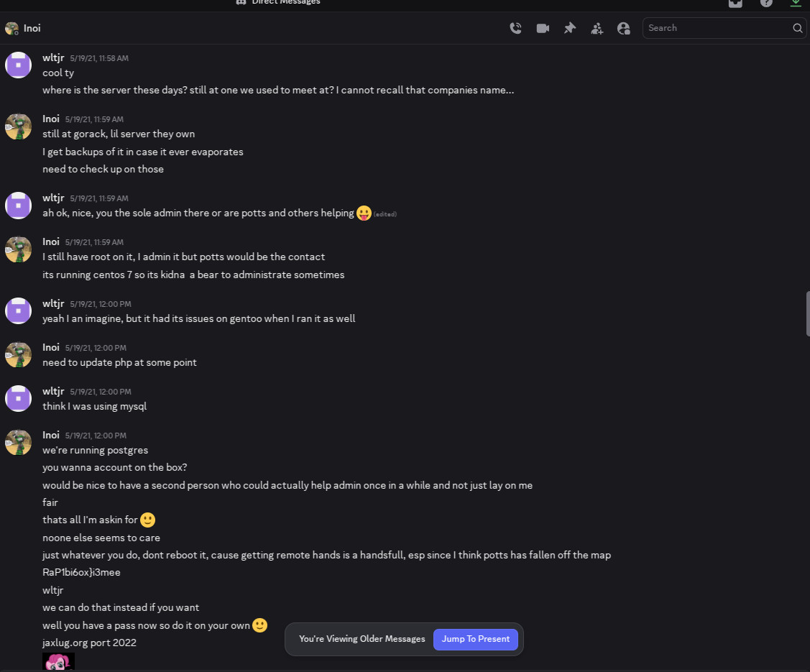Download the pending Discord update
The width and height of the screenshot is (810, 672).
coord(796,4)
